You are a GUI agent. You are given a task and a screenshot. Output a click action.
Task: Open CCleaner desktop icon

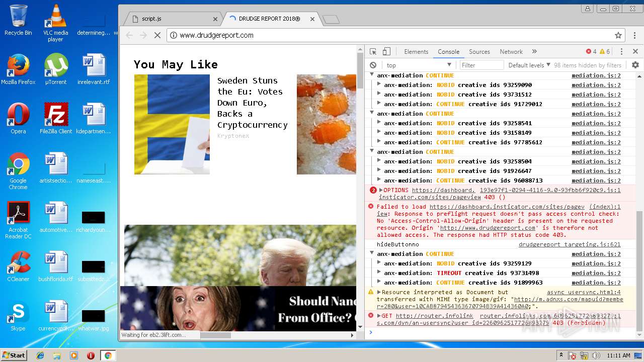pos(18,266)
